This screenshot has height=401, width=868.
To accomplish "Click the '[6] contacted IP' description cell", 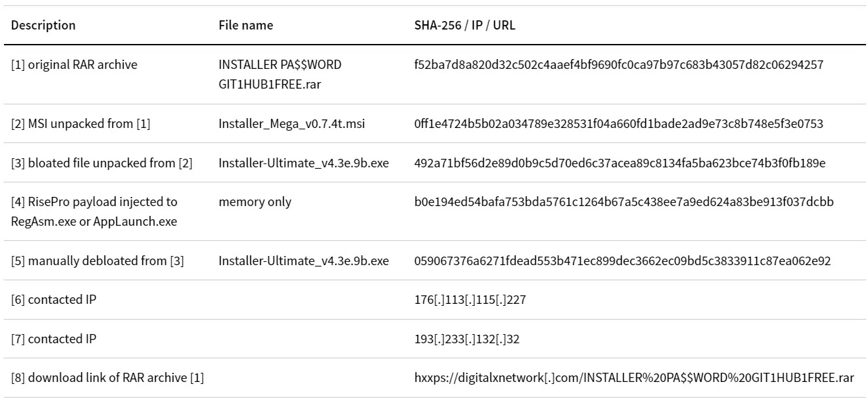I will pos(54,300).
